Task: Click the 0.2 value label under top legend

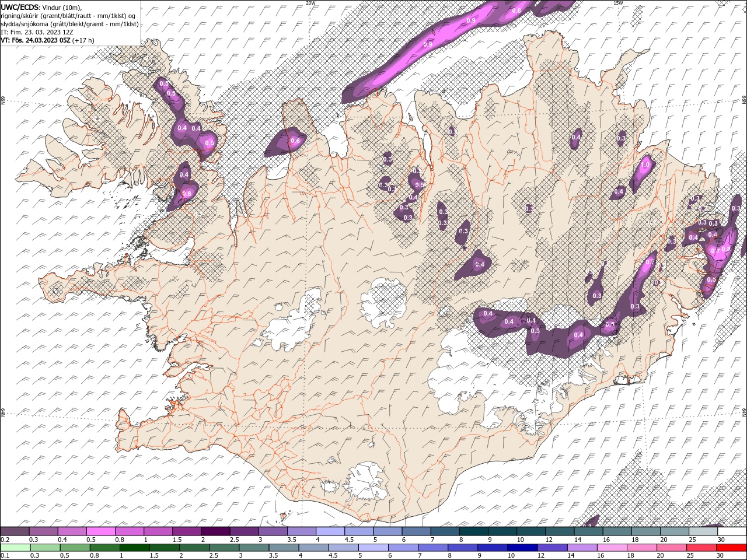Action: 5,540
